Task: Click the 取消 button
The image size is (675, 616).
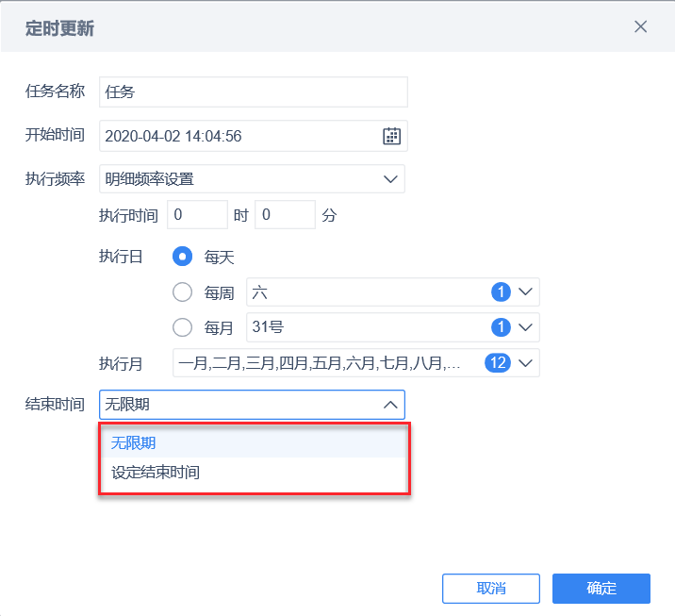Action: coord(491,589)
